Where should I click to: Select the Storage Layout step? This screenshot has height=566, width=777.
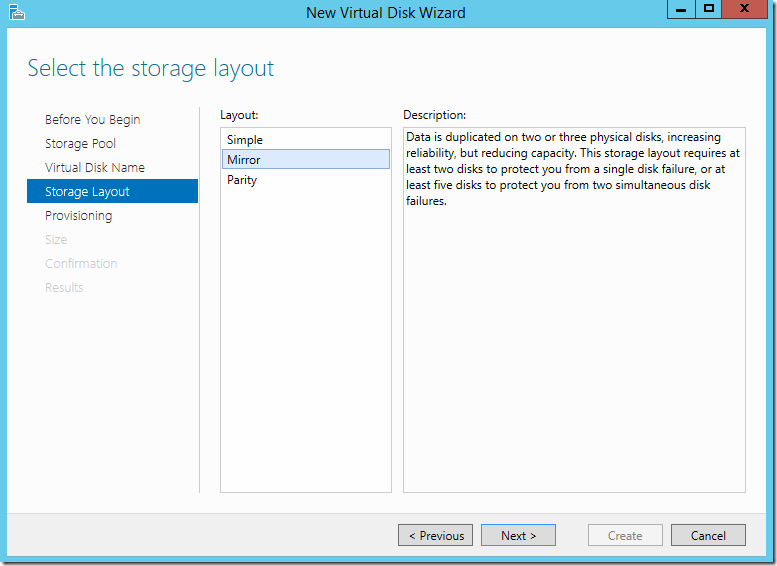coord(87,192)
